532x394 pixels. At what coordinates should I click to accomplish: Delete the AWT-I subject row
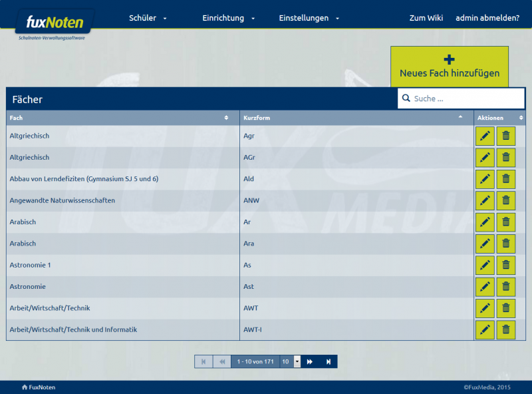pyautogui.click(x=506, y=330)
